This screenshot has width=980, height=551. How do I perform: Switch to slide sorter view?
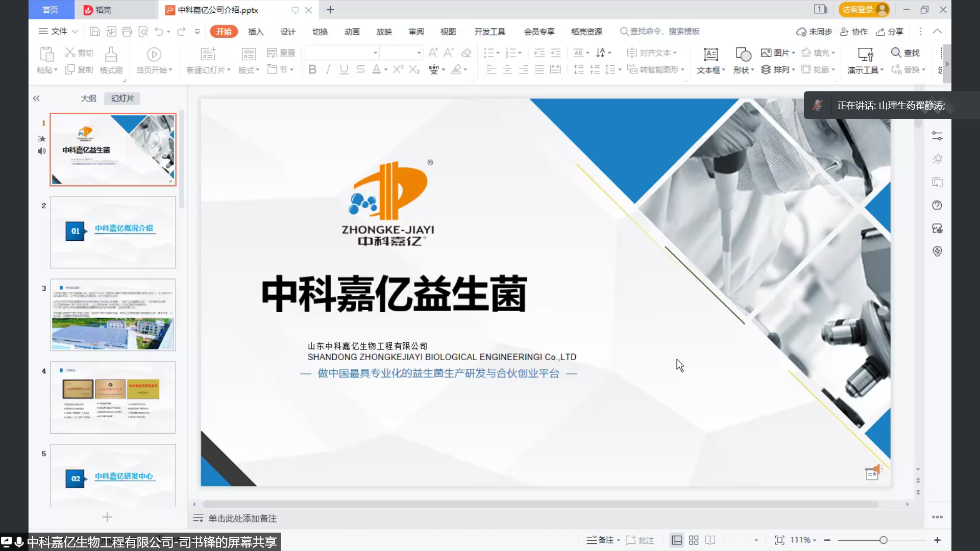[x=694, y=540]
